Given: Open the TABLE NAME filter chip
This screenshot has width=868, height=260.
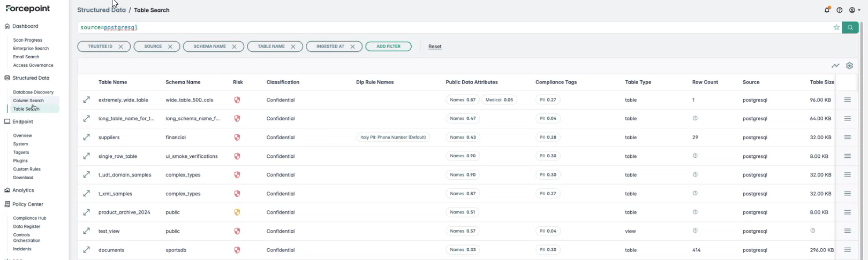Looking at the screenshot, I should pos(271,47).
